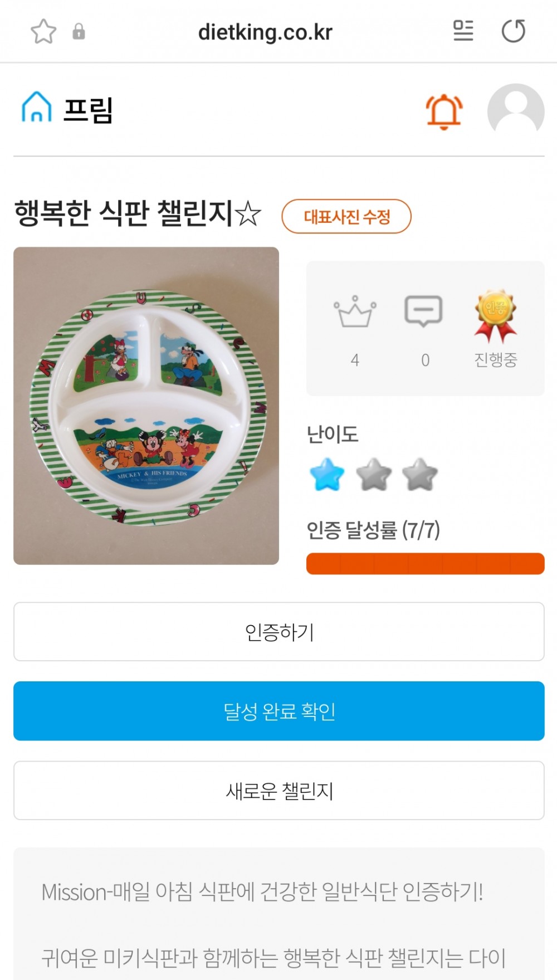Click the gold 인증 medal badge
Screen dimensions: 557x980
495,314
